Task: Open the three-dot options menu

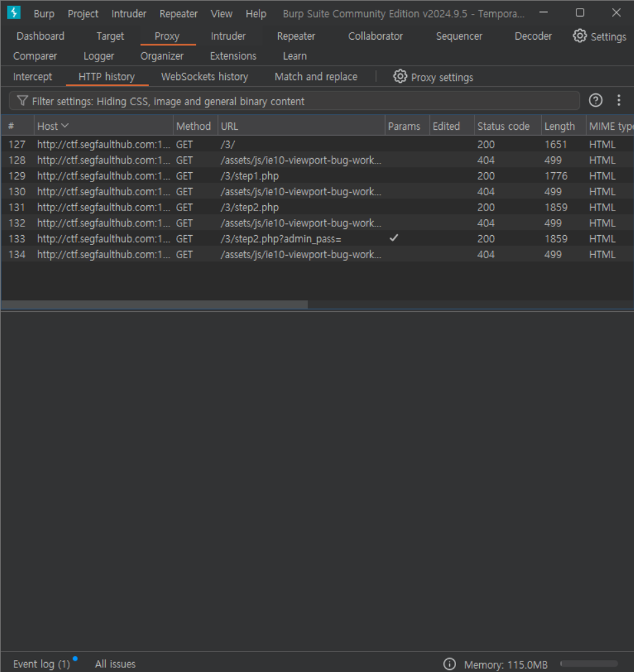Action: (619, 100)
